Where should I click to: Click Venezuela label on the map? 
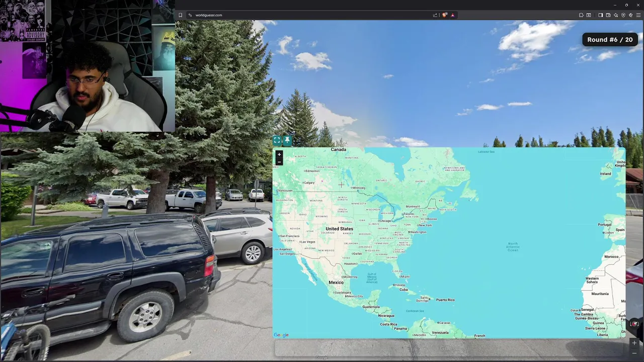click(x=440, y=332)
